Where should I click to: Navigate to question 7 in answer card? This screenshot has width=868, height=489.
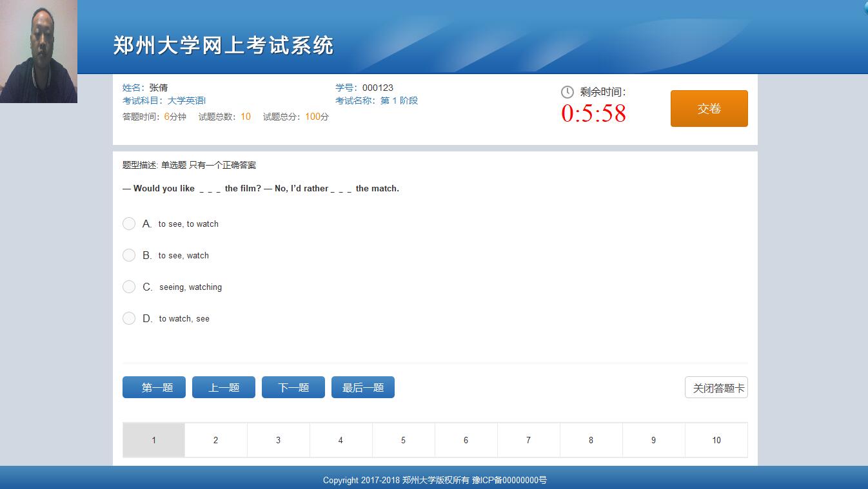point(528,440)
